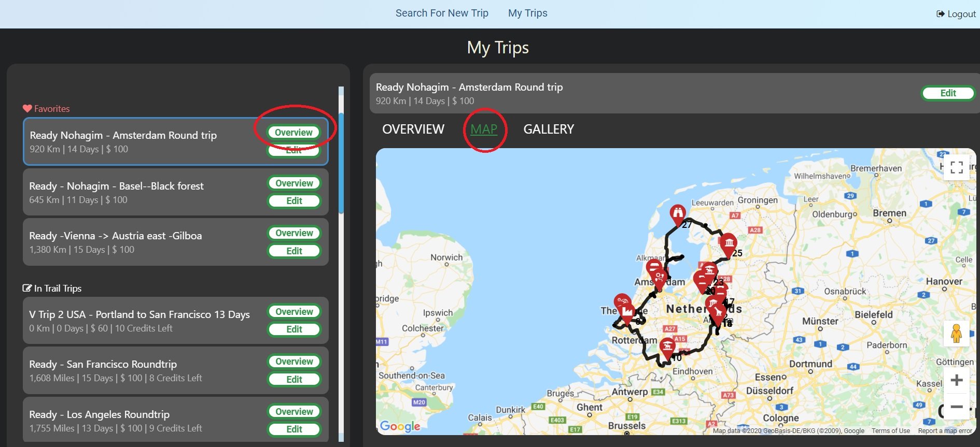This screenshot has height=447, width=980.
Task: Open Overview for Basel--Black forest trip
Action: (x=294, y=183)
